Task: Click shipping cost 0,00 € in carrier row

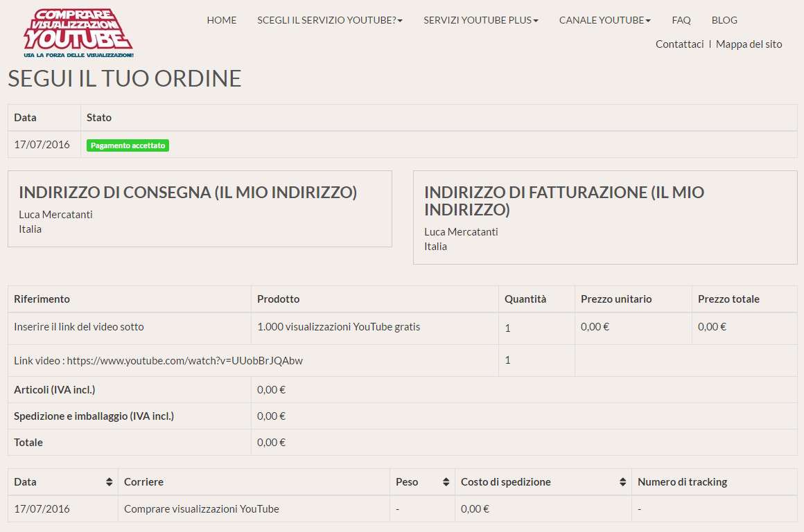Action: pos(475,509)
